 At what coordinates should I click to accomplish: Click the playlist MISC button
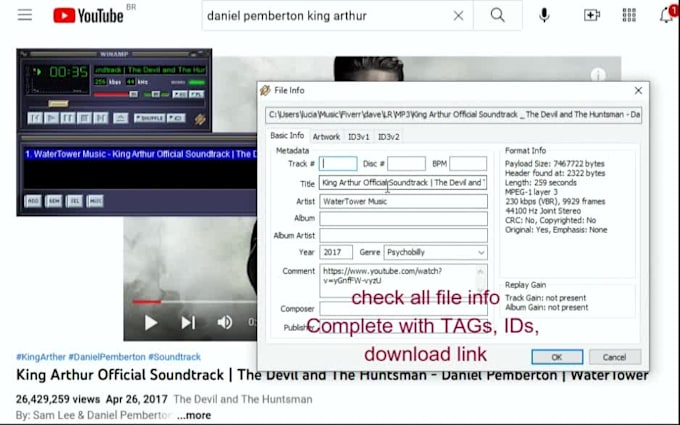tap(95, 201)
